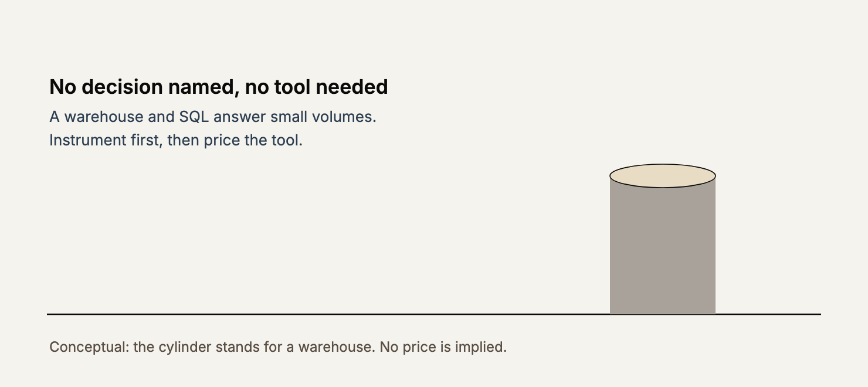Click the line 'Instrument first, then price the tool.'
Screen dimensions: 868x387
click(176, 140)
